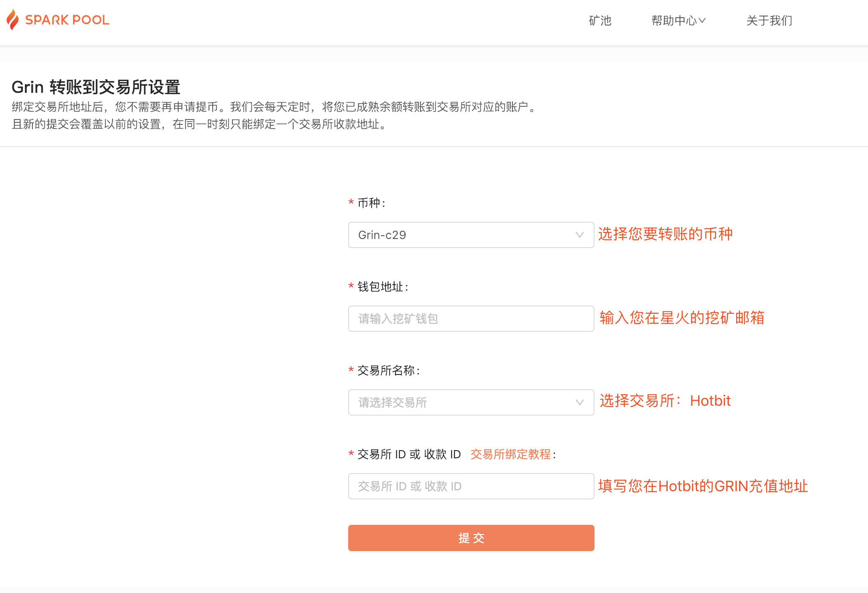Click the Spark Pool flame logo
Image resolution: width=868 pixels, height=593 pixels.
13,20
